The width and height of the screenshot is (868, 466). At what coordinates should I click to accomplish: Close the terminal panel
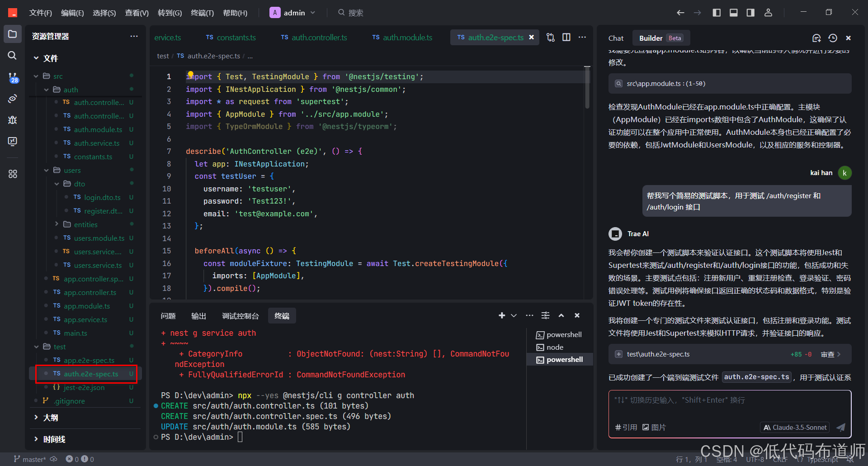click(577, 315)
